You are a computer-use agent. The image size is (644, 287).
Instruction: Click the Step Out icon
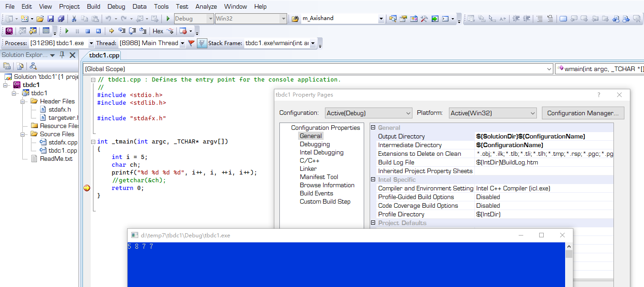(143, 31)
